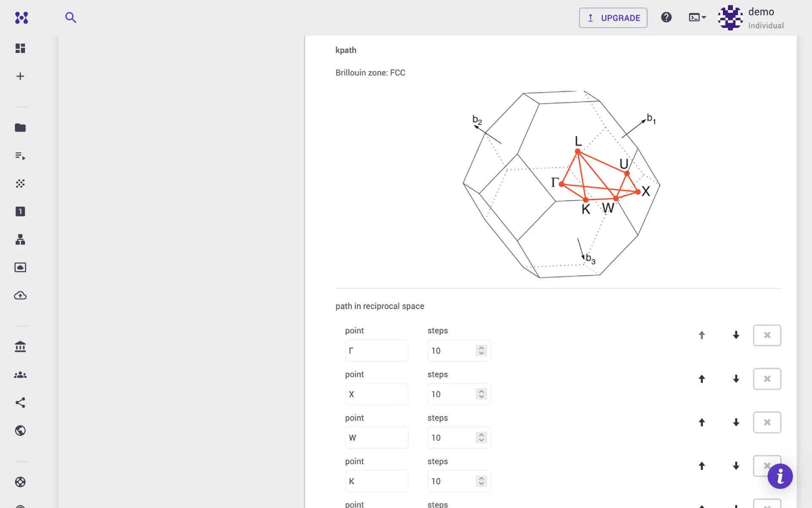Screen dimensions: 812x508
Task: Open the image gallery sidebar icon
Action: (20, 267)
